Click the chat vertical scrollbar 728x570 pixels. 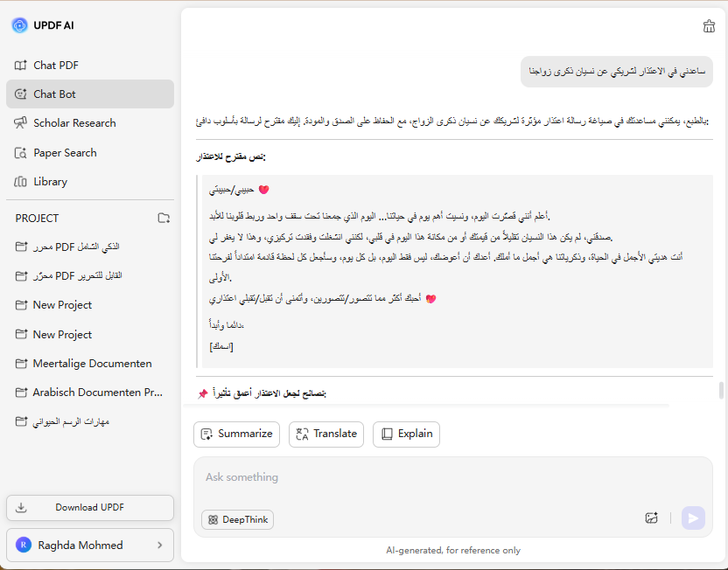(721, 391)
